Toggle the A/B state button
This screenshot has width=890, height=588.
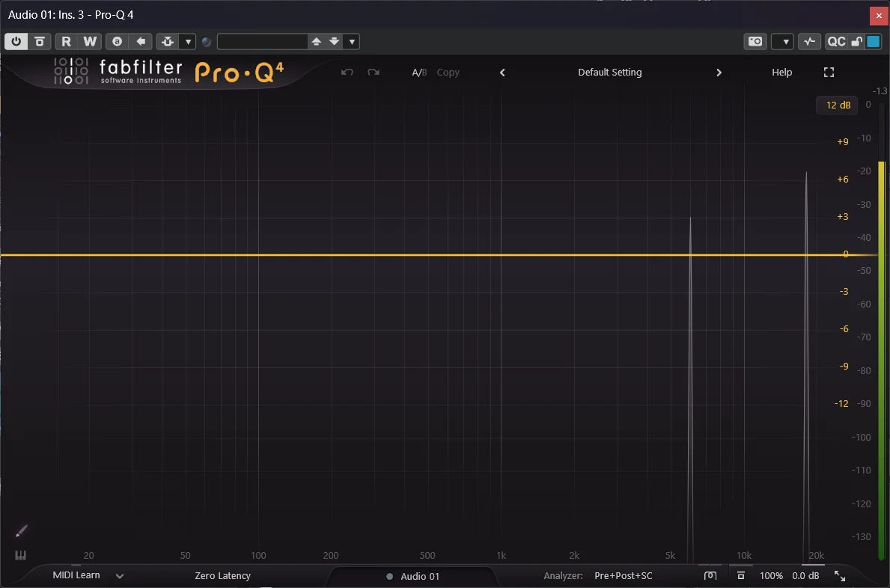(419, 73)
